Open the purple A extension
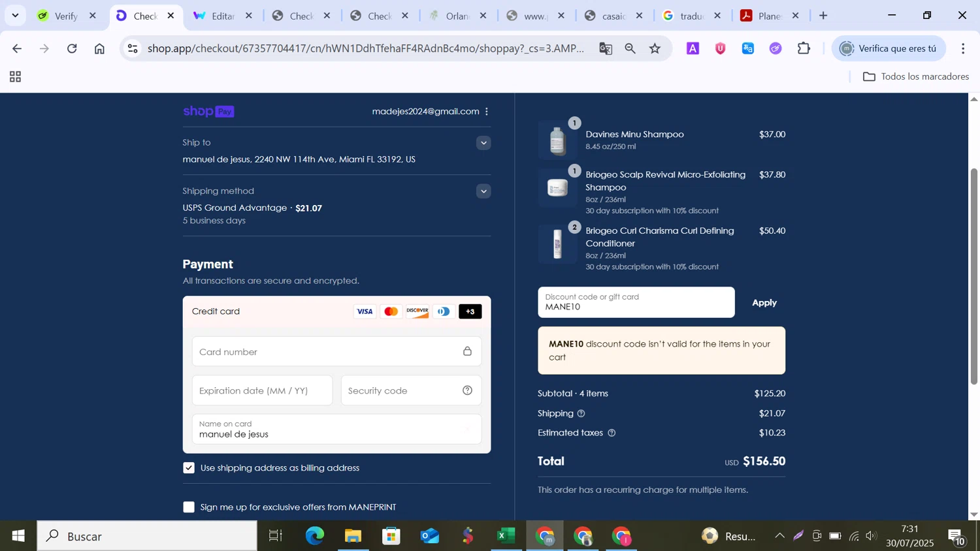This screenshot has height=551, width=980. point(693,48)
